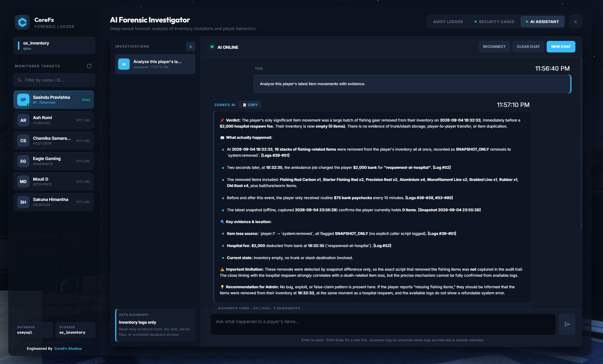The width and height of the screenshot is (603, 364).
Task: Click the Database oxmysql info card
Action: (33, 330)
